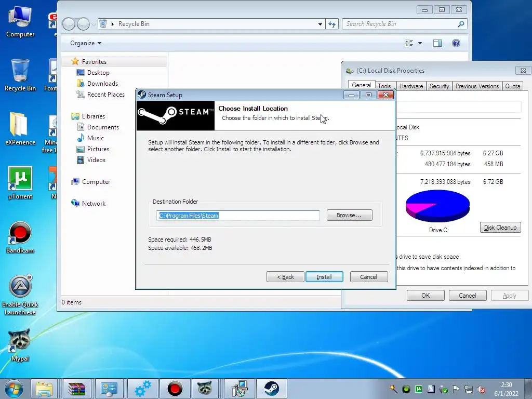Open the Computer desktop icon
The height and width of the screenshot is (399, 532).
[20, 22]
